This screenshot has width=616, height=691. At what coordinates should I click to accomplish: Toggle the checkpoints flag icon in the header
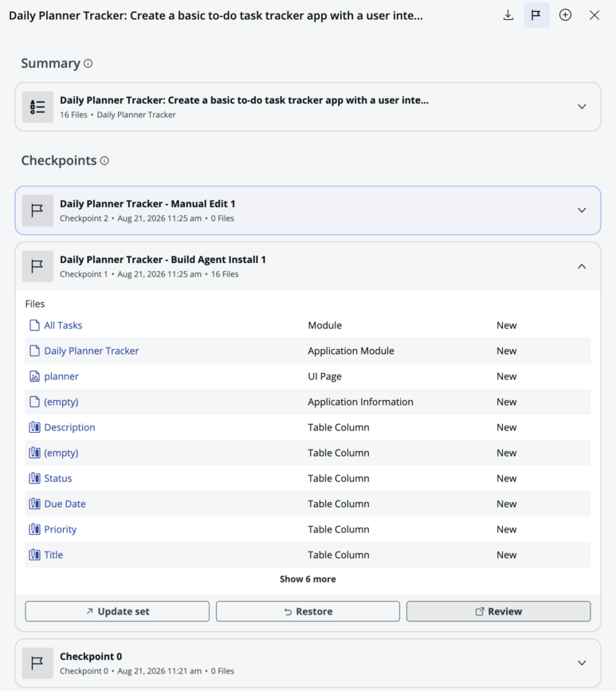[536, 15]
